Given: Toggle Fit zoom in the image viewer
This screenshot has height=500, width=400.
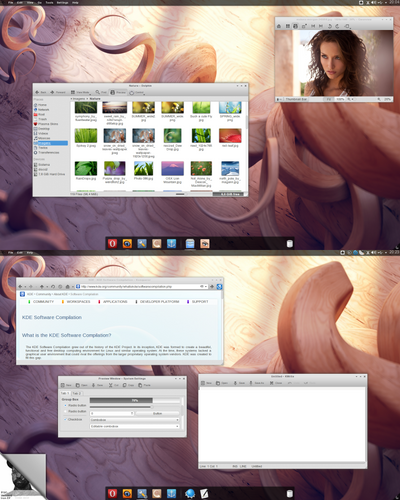Looking at the screenshot, I should coord(328,99).
